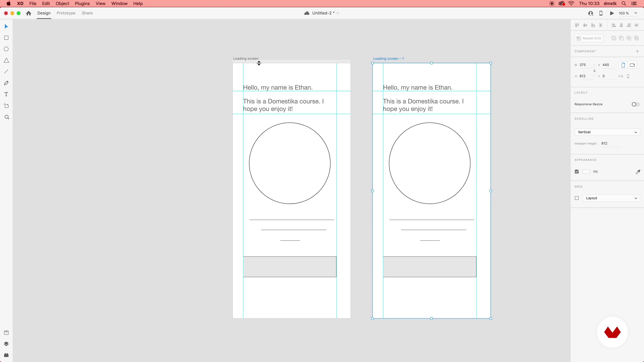The width and height of the screenshot is (644, 362).
Task: Open the Plugins panel icon
Action: (x=6, y=355)
